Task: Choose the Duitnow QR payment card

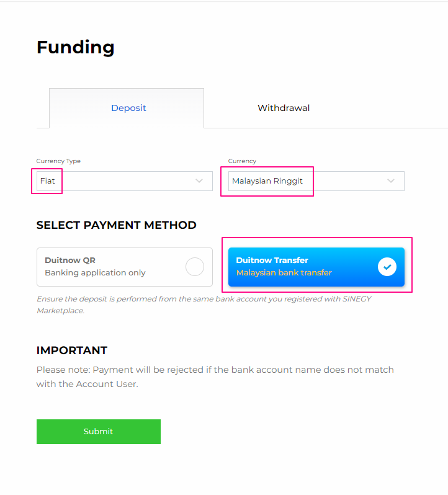Action: coord(125,267)
